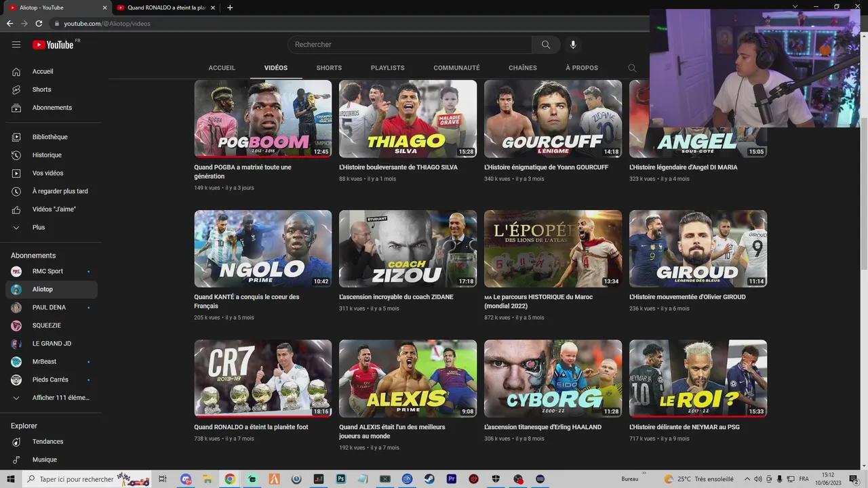Open Task View on the taskbar
The width and height of the screenshot is (868, 488).
[x=163, y=479]
